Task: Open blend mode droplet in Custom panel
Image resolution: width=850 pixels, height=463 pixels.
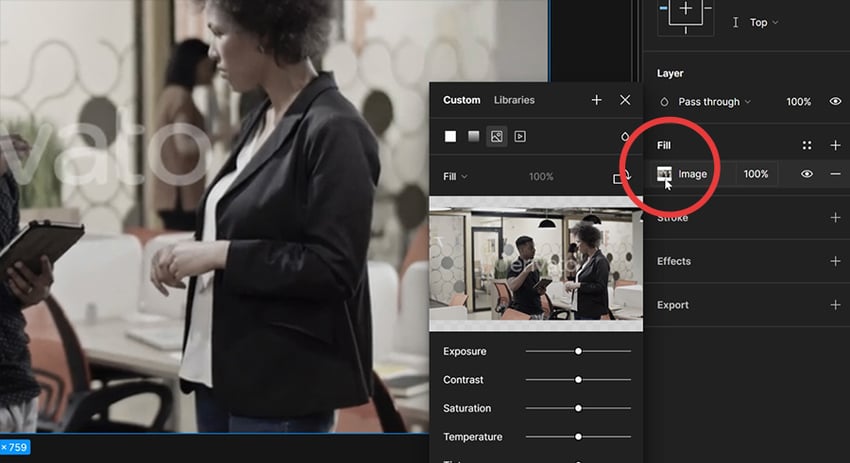Action: pyautogui.click(x=625, y=137)
